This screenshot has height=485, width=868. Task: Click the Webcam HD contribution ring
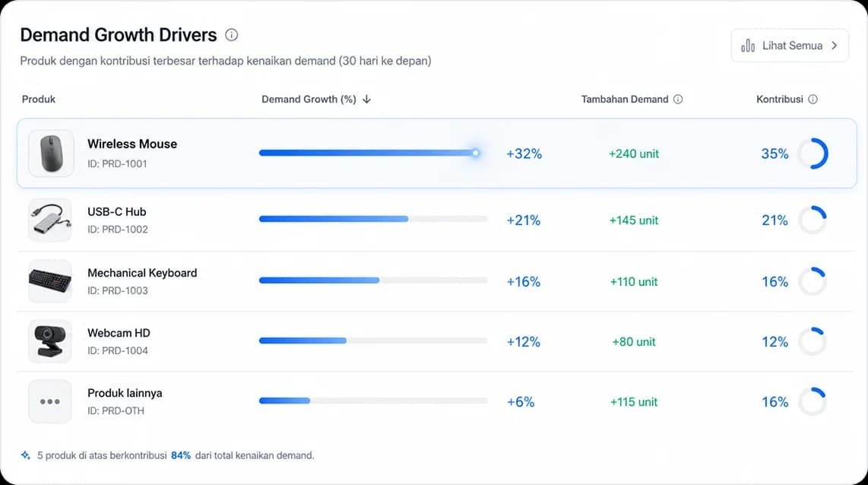813,341
